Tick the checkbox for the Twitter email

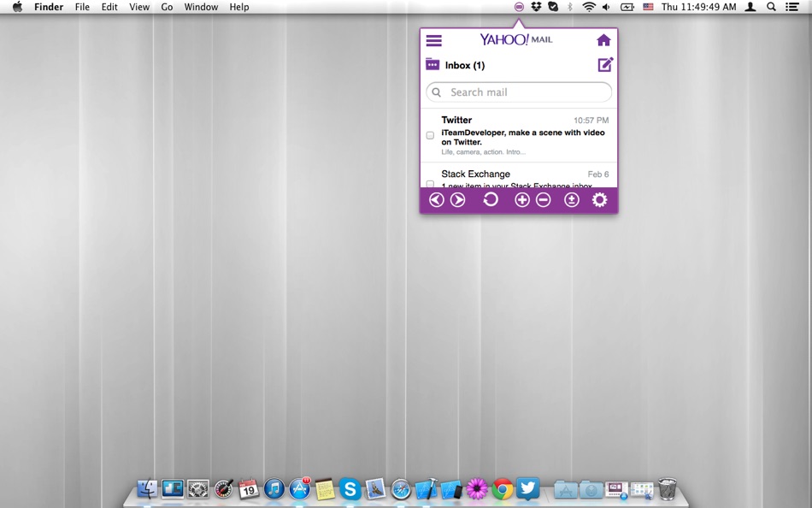430,135
